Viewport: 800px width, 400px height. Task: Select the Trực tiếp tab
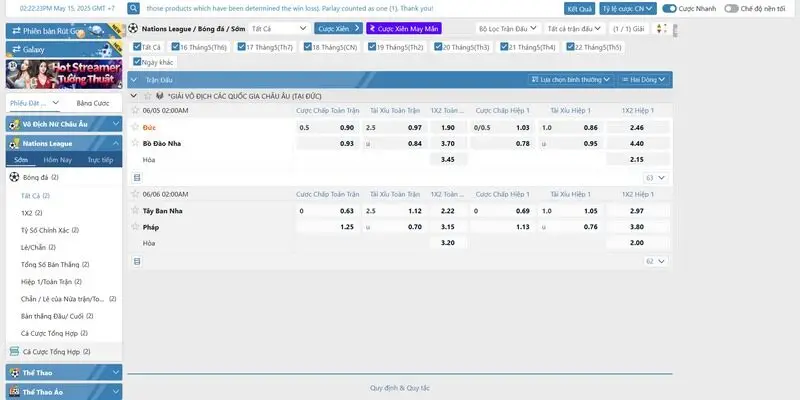[x=100, y=160]
